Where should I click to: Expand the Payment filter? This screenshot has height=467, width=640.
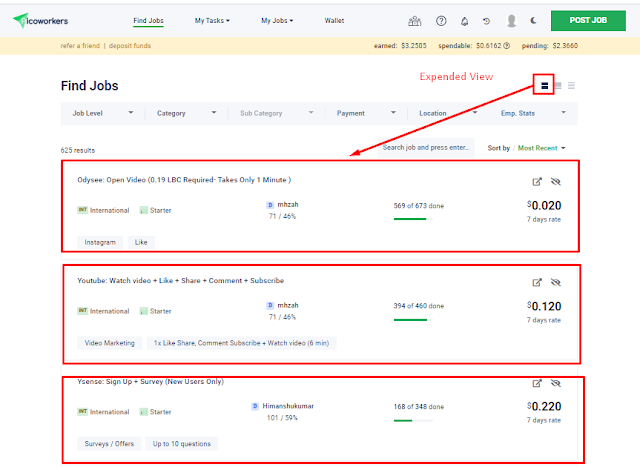(x=366, y=113)
